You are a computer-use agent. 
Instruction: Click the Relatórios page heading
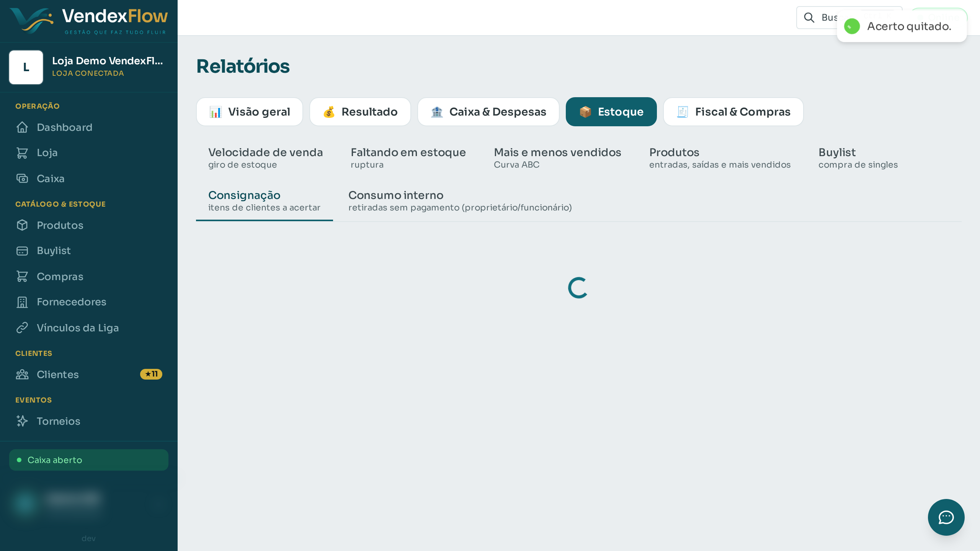click(243, 66)
